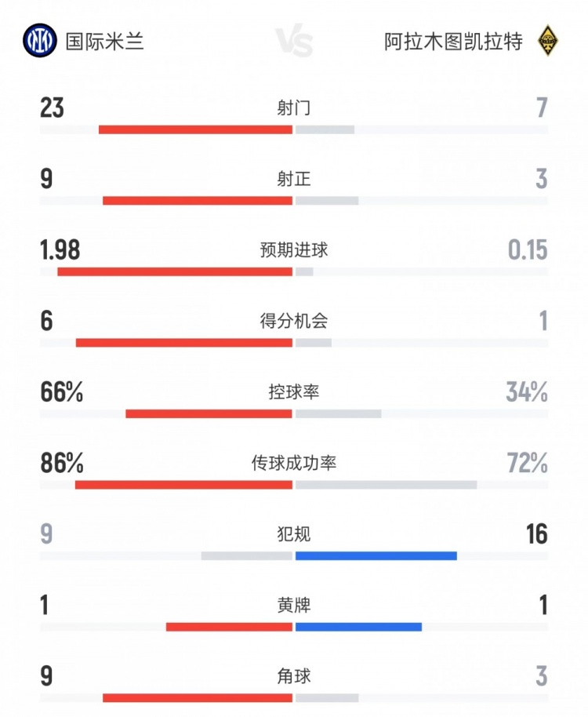Select the 传球成功率 stat label
Screen dimensions: 588x717
[x=294, y=463]
